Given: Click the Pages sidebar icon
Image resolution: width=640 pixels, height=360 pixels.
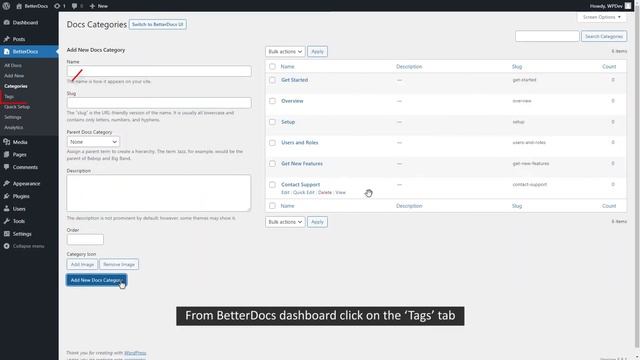Looking at the screenshot, I should [7, 155].
